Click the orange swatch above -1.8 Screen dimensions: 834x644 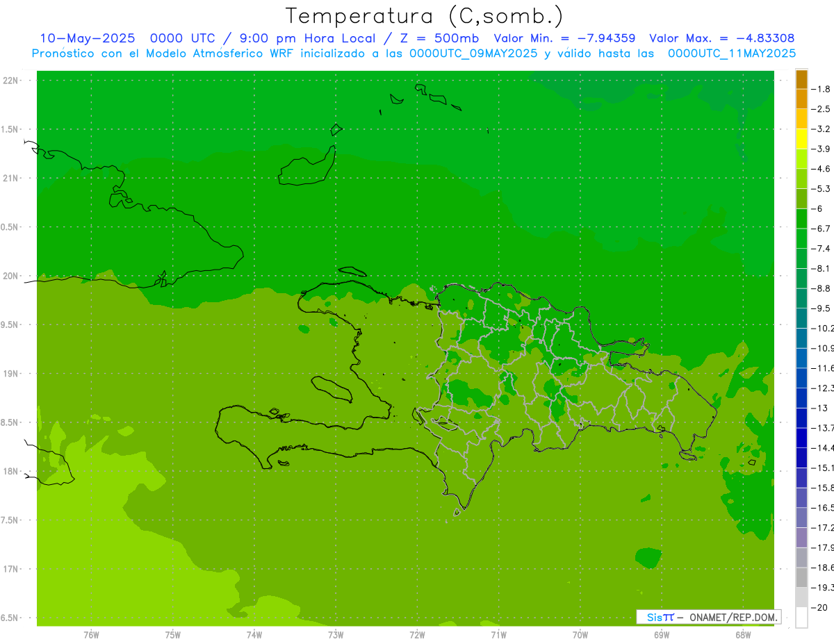tap(801, 80)
